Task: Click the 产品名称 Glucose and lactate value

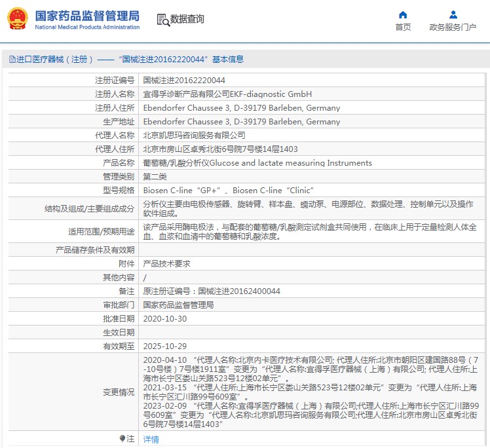Action: click(x=257, y=163)
